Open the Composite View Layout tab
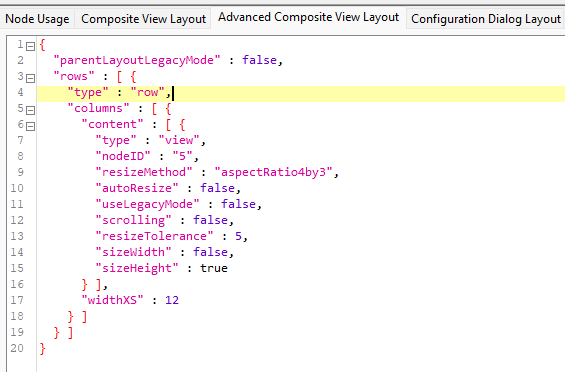 (143, 19)
